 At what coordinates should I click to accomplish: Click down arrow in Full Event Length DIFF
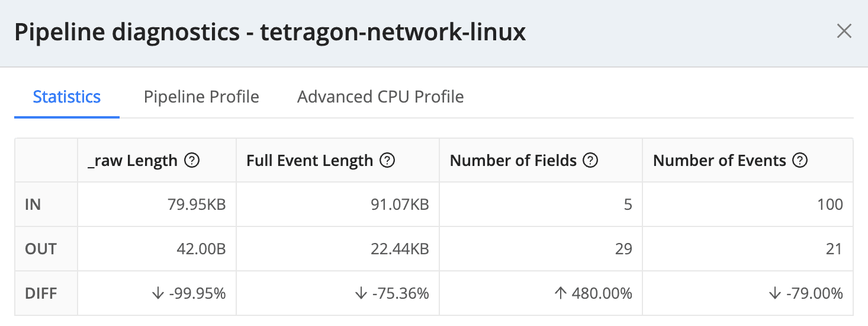(361, 293)
